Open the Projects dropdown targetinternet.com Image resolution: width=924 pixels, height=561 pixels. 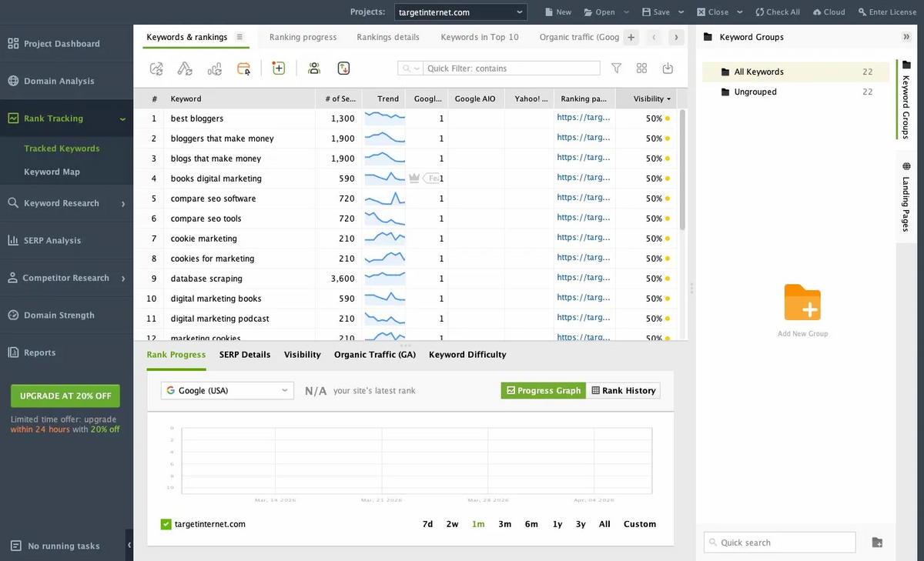[460, 12]
